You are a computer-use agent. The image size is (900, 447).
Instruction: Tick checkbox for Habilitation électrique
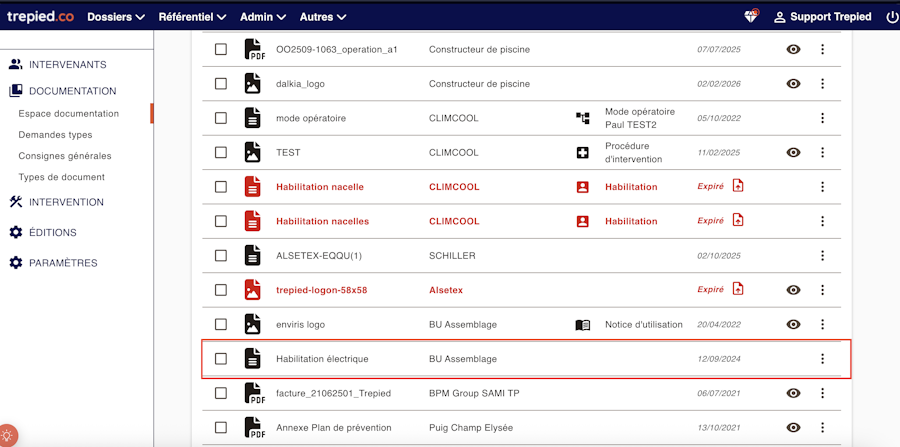(x=221, y=359)
